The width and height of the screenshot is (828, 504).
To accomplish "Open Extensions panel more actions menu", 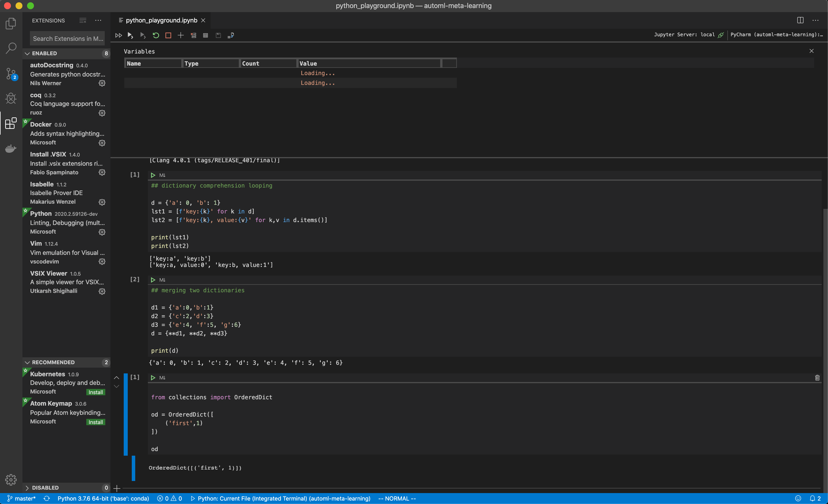I will tap(98, 20).
